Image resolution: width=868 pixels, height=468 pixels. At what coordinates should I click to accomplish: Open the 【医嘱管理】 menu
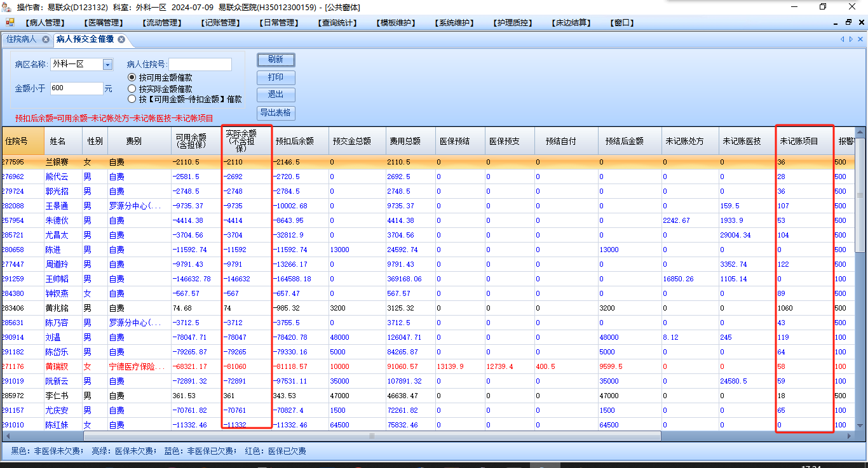105,23
